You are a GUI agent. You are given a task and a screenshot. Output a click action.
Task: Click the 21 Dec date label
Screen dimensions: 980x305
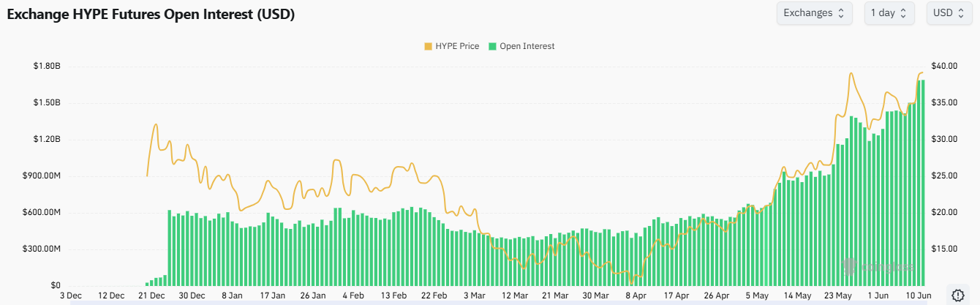151,295
